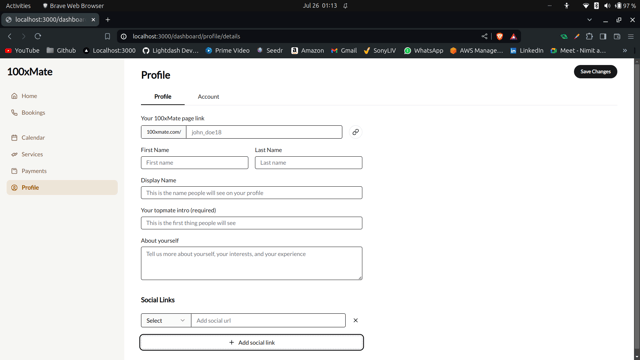Switch to the Profile tab
The width and height of the screenshot is (640, 360).
click(x=163, y=97)
